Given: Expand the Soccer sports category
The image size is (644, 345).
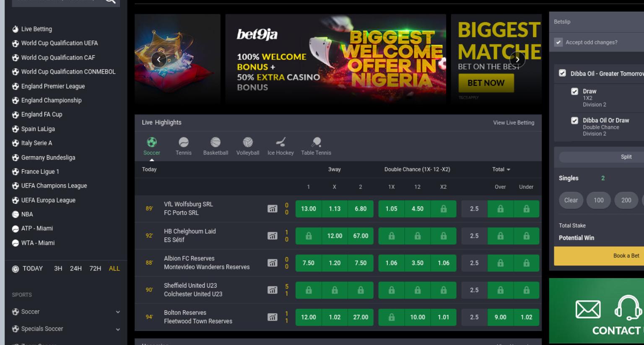Looking at the screenshot, I should [x=66, y=312].
